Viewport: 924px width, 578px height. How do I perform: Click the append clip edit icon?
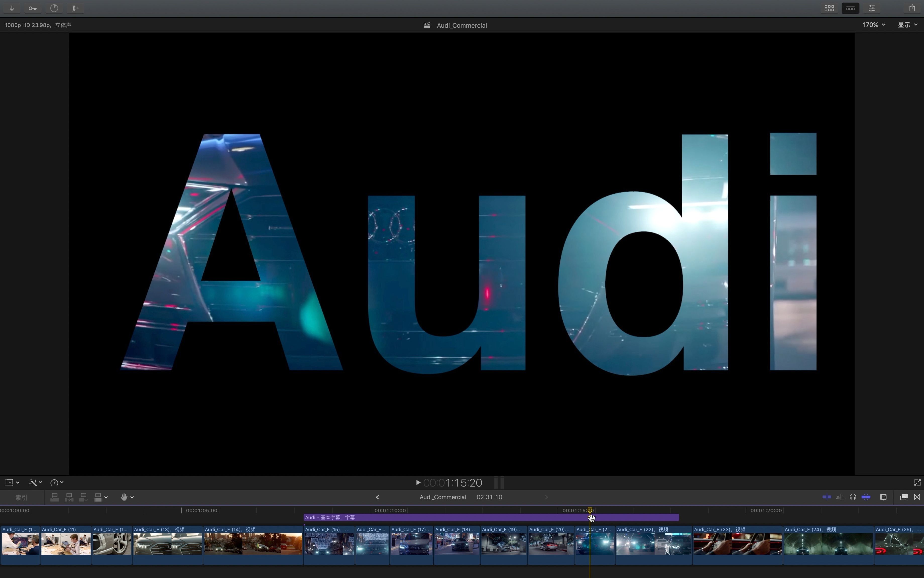(x=83, y=497)
